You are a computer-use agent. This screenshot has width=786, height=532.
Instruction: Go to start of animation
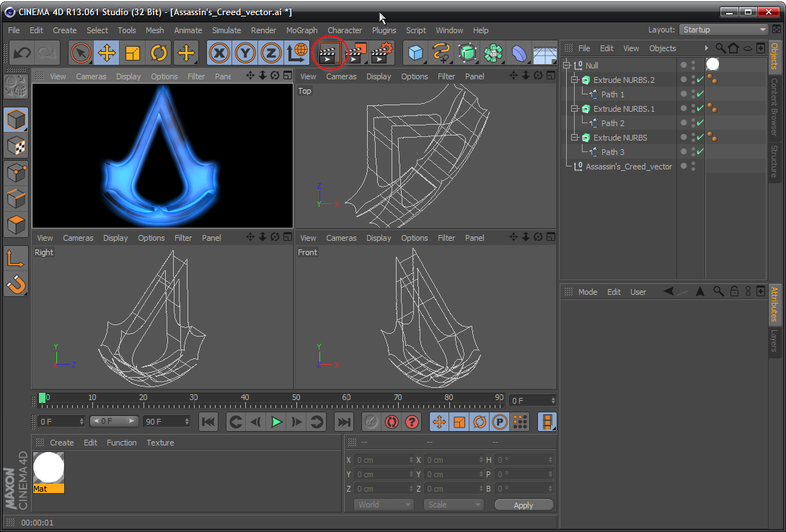coord(208,422)
